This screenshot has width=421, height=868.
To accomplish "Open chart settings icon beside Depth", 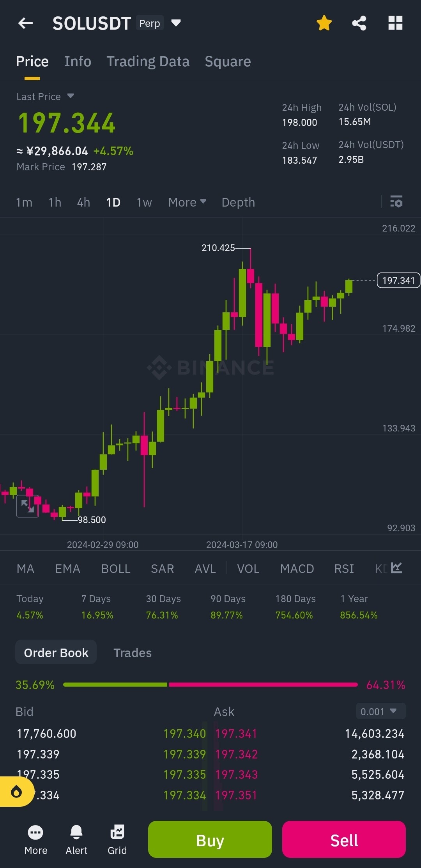I will point(396,202).
